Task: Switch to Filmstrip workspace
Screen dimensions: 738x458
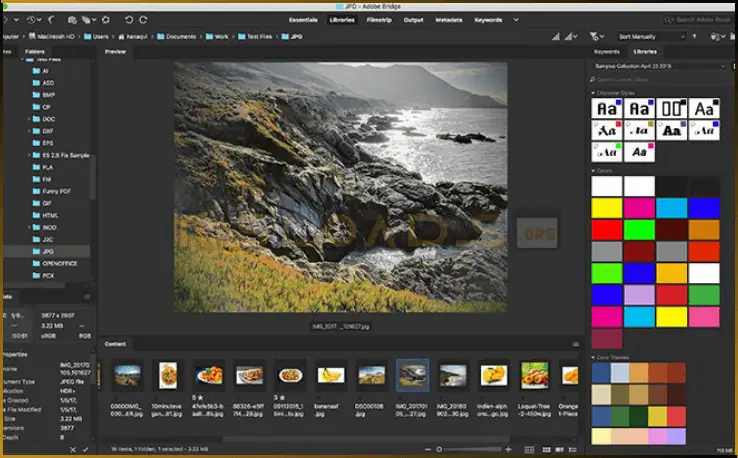Action: (379, 20)
